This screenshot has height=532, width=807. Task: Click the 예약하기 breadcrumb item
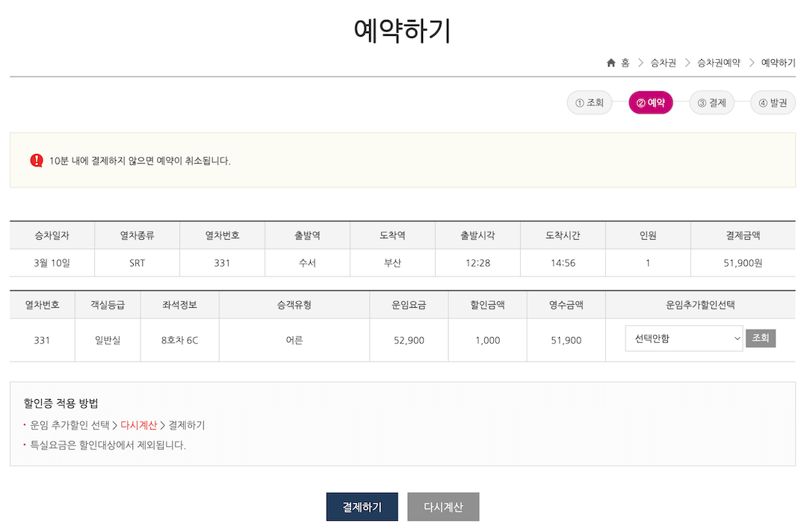778,63
